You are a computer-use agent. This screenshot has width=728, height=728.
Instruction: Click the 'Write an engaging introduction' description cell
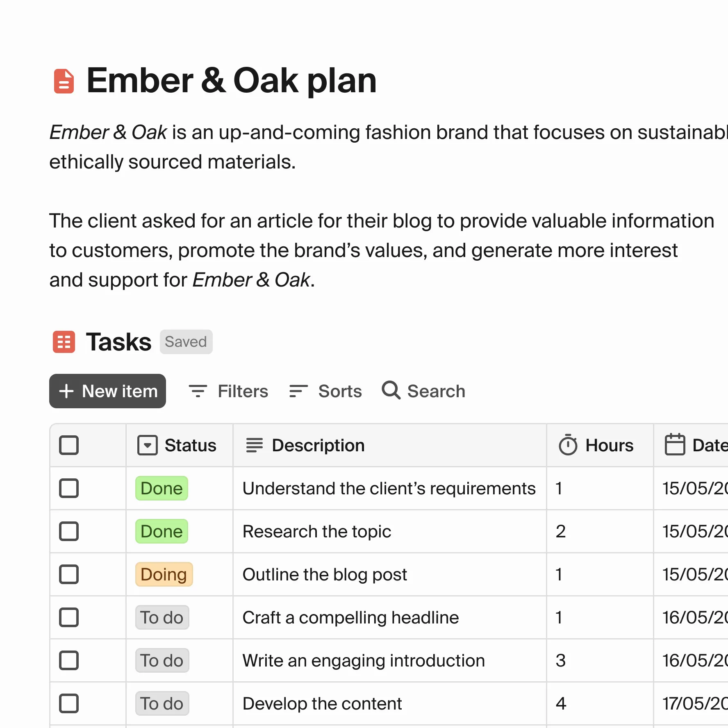pyautogui.click(x=364, y=660)
